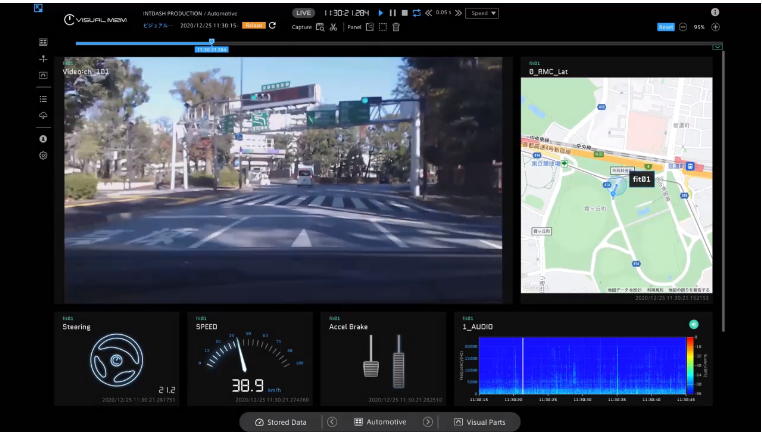The image size is (762, 437).
Task: Click the Visual M2M logo
Action: (x=95, y=19)
